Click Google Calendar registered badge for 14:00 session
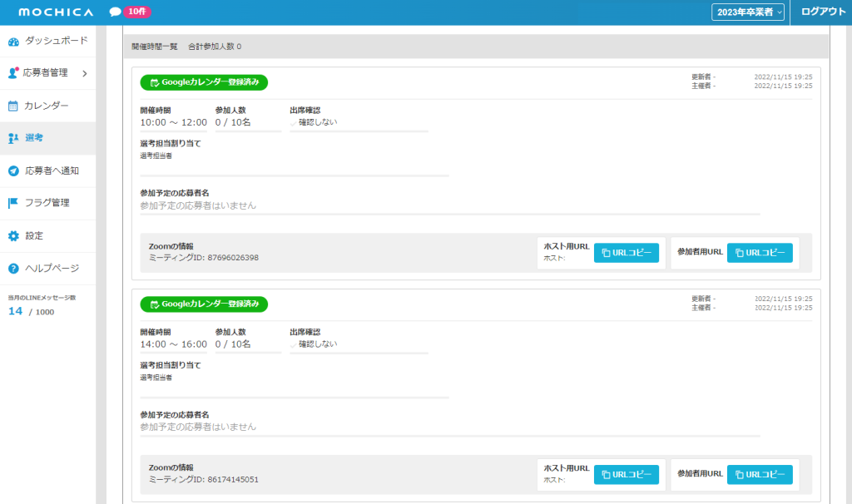852x504 pixels. click(x=204, y=304)
